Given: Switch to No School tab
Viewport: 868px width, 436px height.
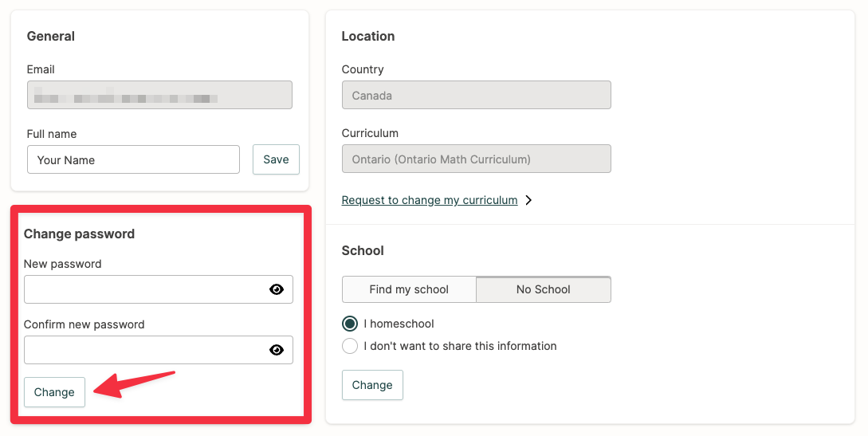Looking at the screenshot, I should (x=544, y=289).
